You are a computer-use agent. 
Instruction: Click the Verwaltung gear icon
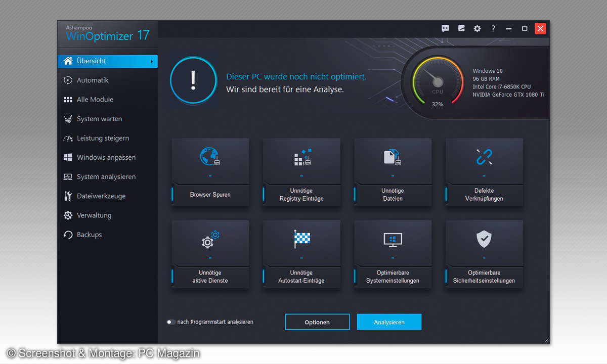[x=68, y=215]
